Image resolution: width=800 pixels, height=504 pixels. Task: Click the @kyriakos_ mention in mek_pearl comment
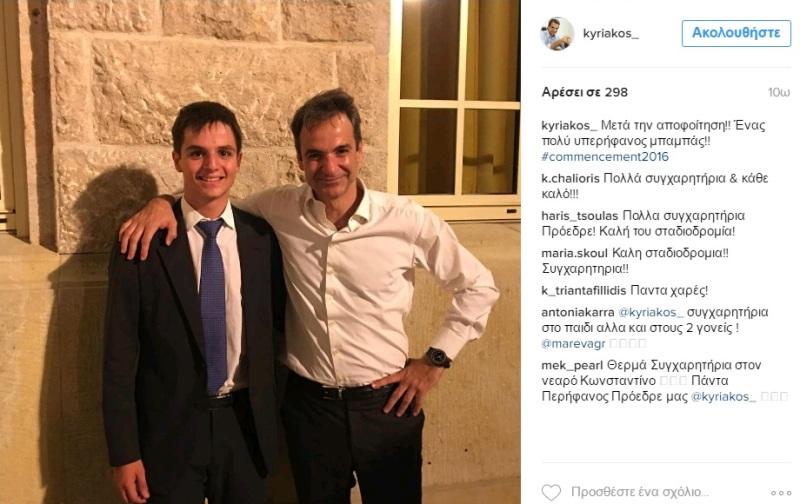point(723,397)
